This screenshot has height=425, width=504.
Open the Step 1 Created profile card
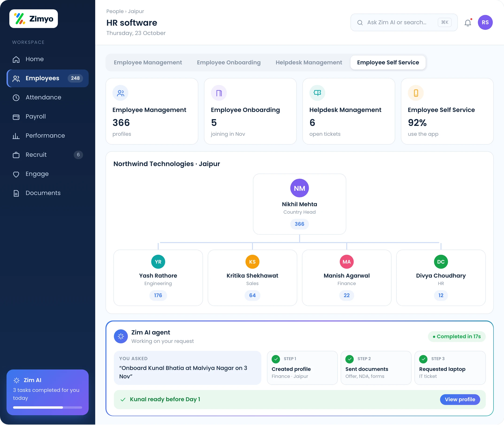302,368
